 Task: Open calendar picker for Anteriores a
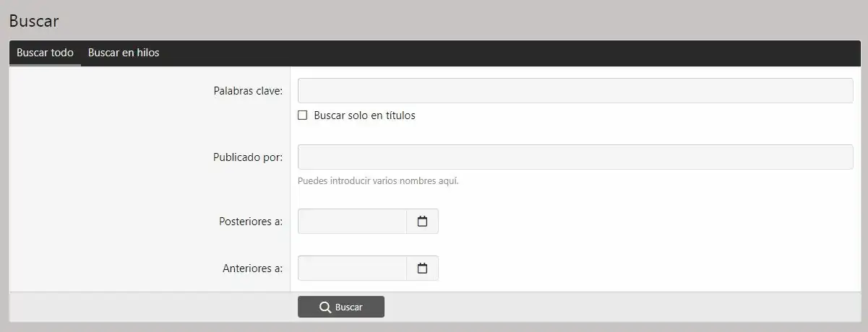(x=423, y=268)
